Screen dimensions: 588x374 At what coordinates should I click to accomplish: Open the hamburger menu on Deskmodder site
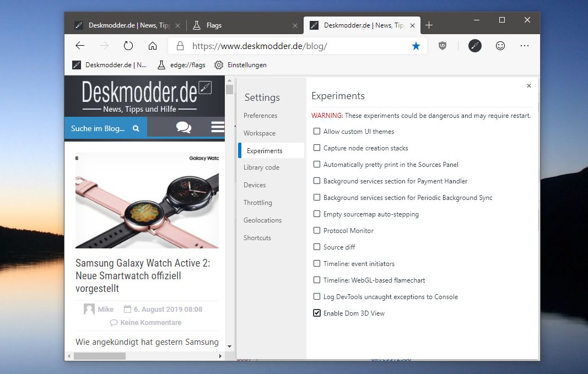coord(218,127)
